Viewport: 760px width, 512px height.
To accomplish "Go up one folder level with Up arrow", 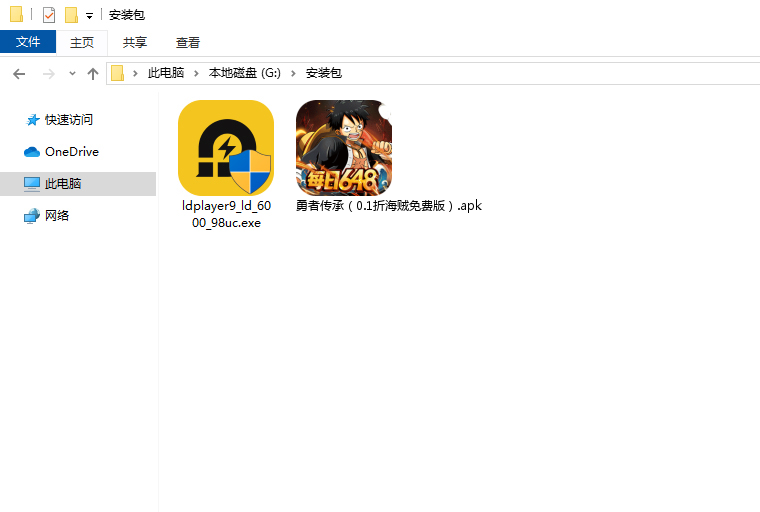I will (x=93, y=73).
